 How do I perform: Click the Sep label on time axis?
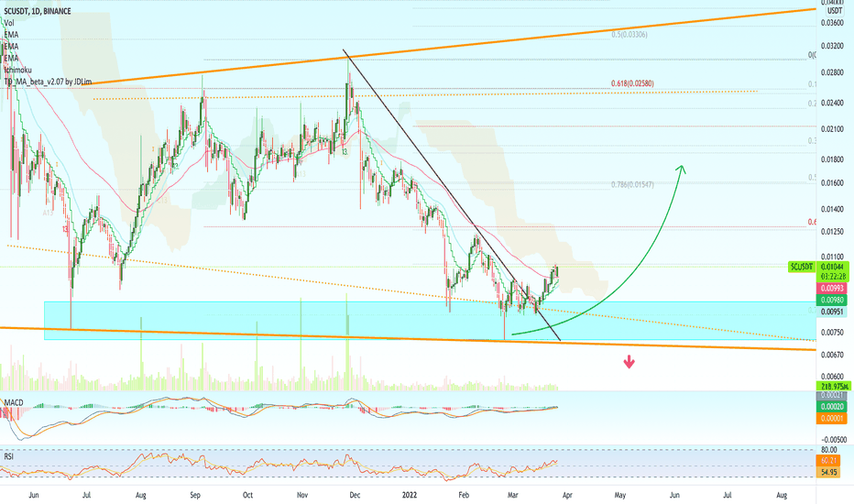pyautogui.click(x=195, y=495)
